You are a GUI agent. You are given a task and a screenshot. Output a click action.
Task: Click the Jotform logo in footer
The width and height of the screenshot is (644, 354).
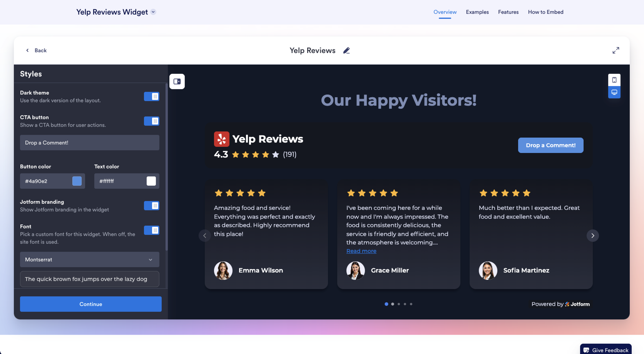577,304
